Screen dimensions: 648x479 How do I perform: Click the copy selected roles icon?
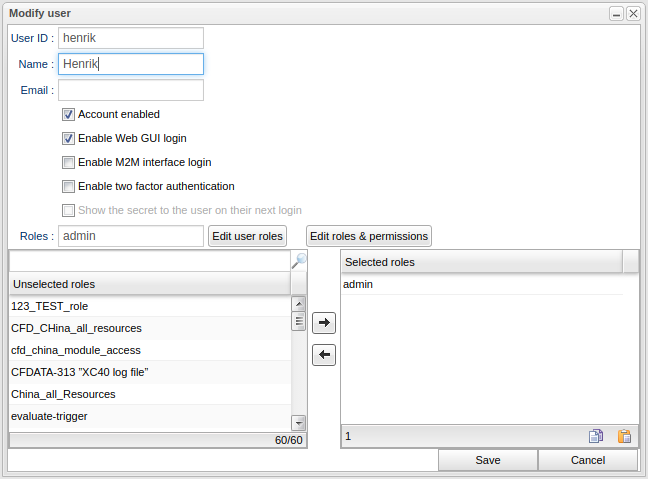596,436
